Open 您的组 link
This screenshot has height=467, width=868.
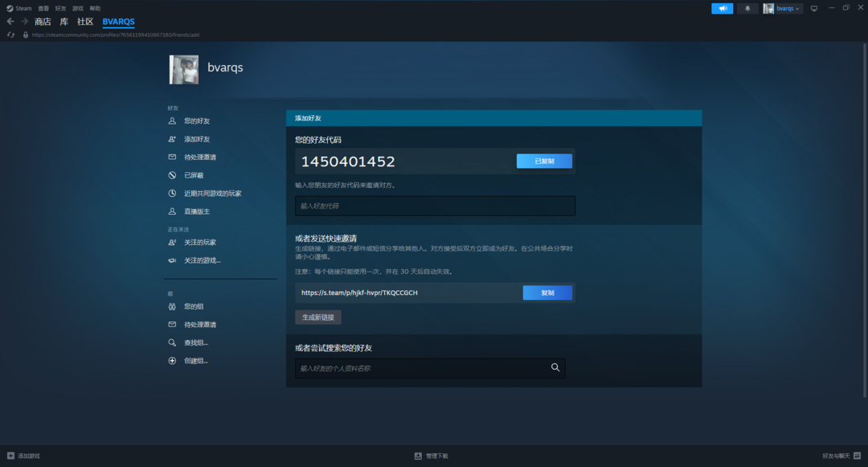coord(194,306)
